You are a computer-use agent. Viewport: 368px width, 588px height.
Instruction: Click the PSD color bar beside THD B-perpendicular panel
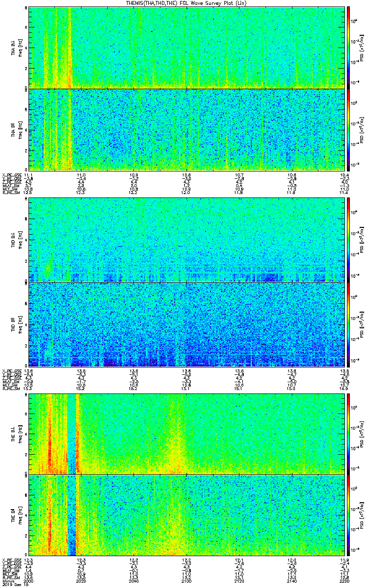(x=349, y=240)
